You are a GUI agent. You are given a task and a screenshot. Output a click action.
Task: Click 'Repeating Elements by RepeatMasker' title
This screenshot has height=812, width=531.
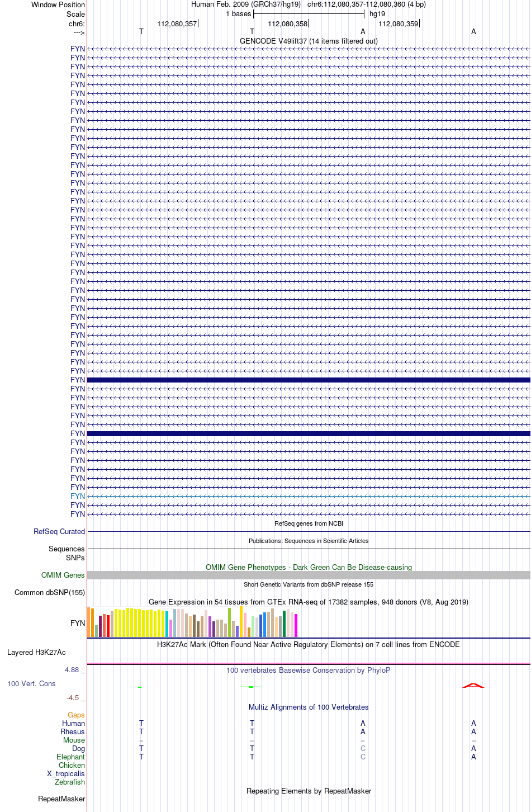[x=309, y=791]
